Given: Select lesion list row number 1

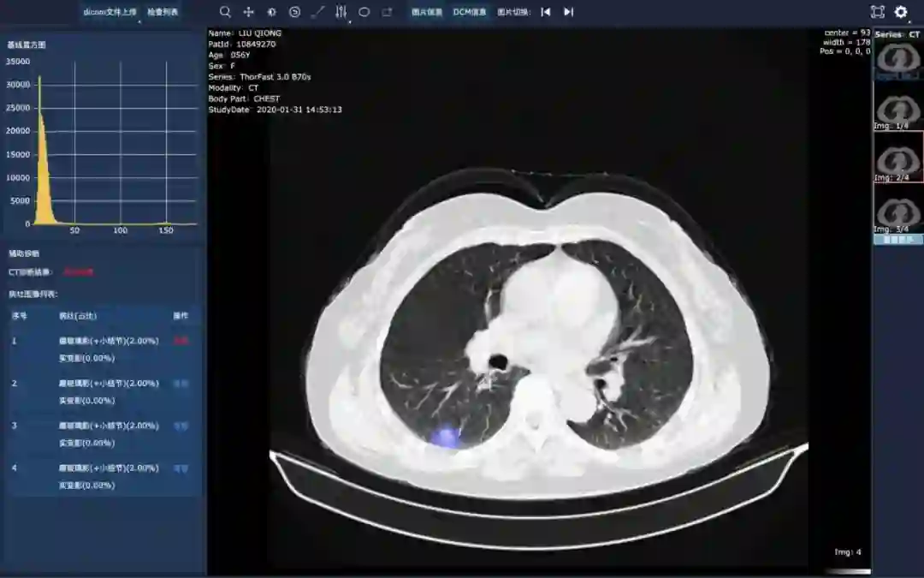Looking at the screenshot, I should (104, 349).
